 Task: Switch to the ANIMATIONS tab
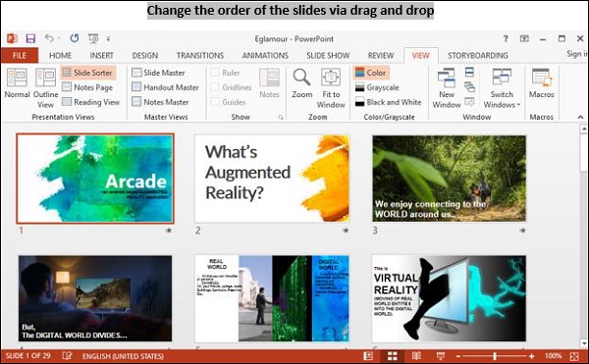pyautogui.click(x=265, y=56)
